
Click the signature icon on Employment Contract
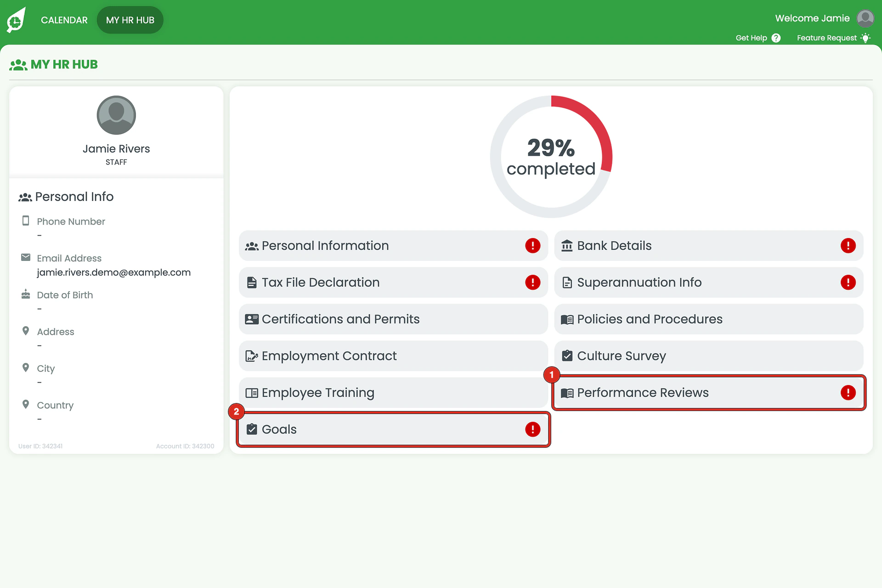click(252, 356)
